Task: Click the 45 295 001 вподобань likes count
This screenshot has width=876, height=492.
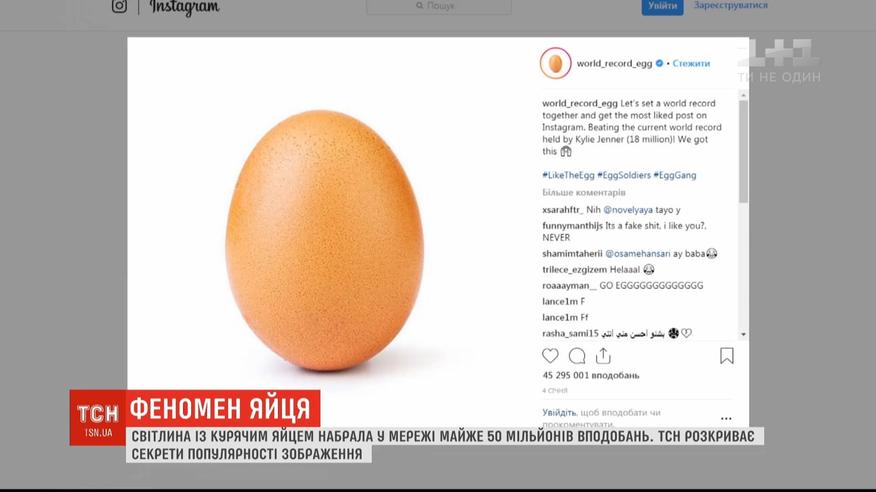Action: click(x=591, y=375)
